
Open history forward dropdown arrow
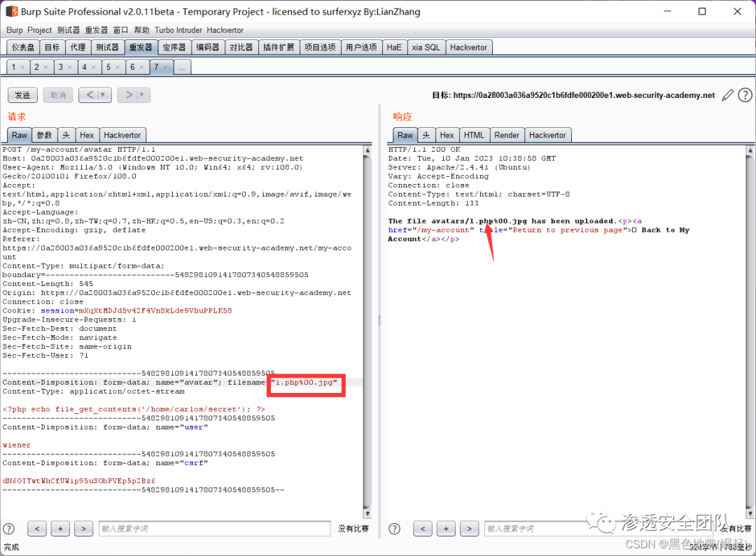pos(141,95)
